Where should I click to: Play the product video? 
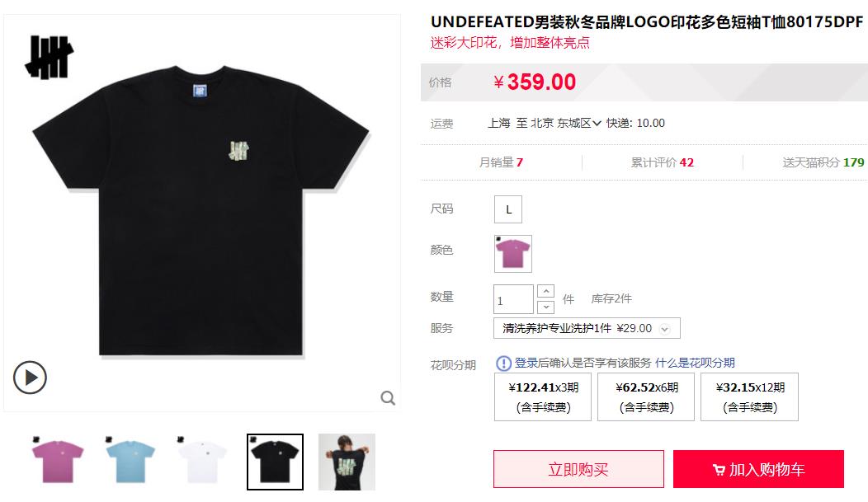coord(30,378)
